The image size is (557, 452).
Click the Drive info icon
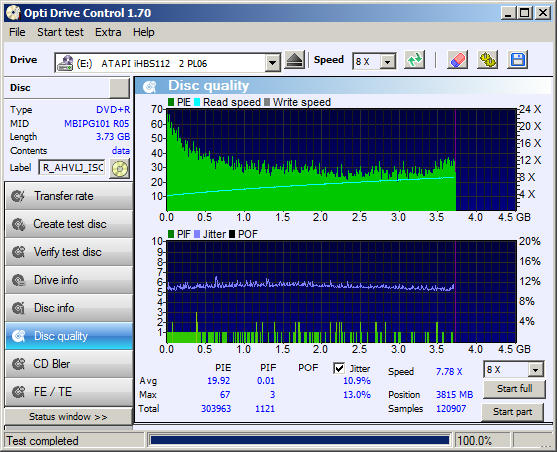click(x=18, y=280)
